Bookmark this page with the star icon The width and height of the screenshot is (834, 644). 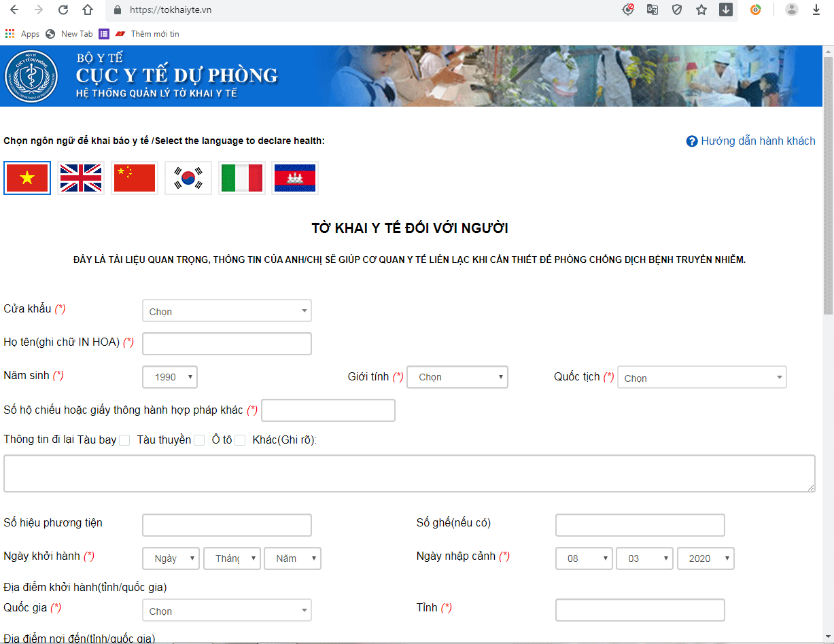click(x=701, y=10)
